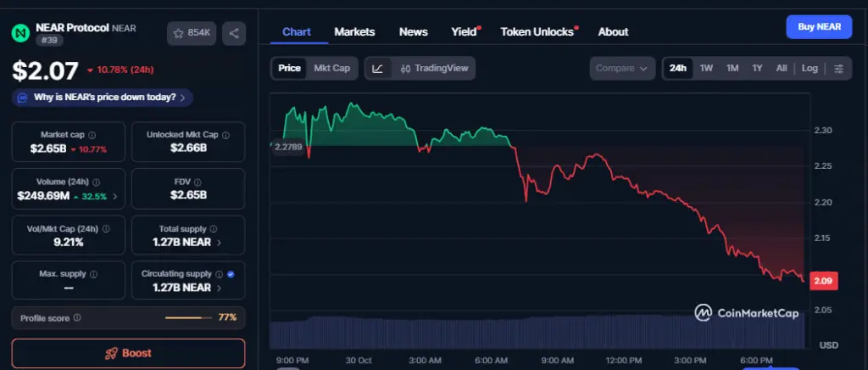This screenshot has width=868, height=370.
Task: Open chart settings sliders icon
Action: pyautogui.click(x=838, y=69)
